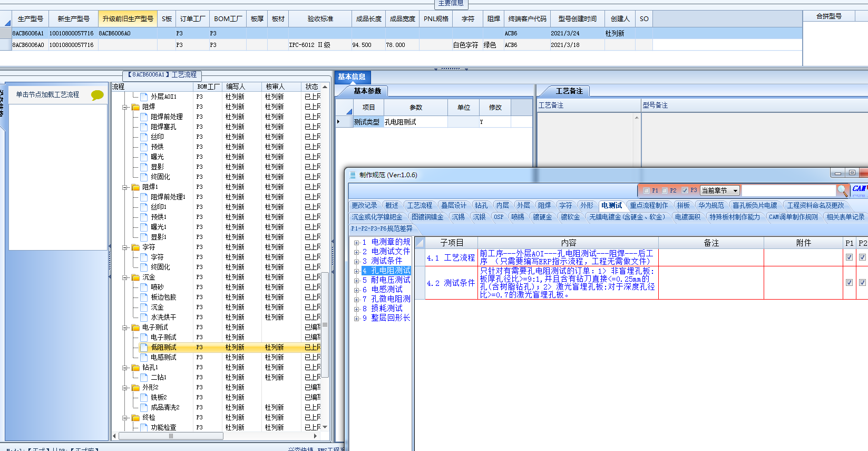Switch to the 工艺流程 tab
868x451 pixels.
[x=420, y=206]
